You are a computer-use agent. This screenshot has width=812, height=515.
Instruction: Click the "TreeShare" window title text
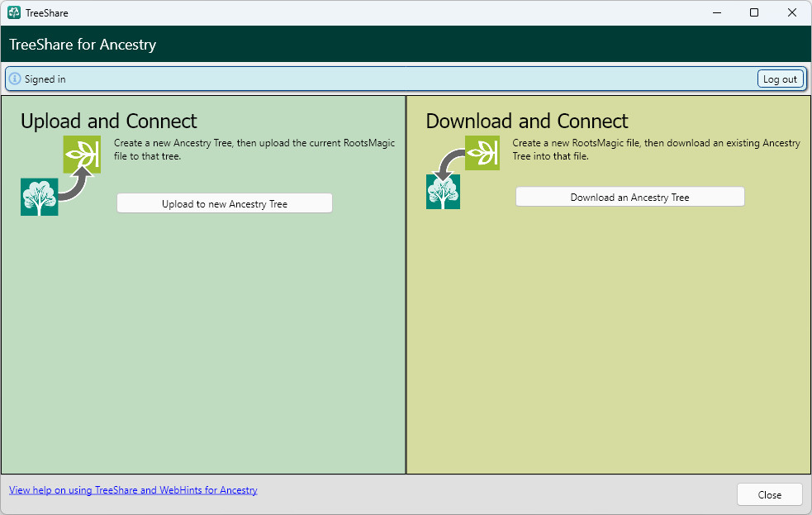click(x=46, y=13)
